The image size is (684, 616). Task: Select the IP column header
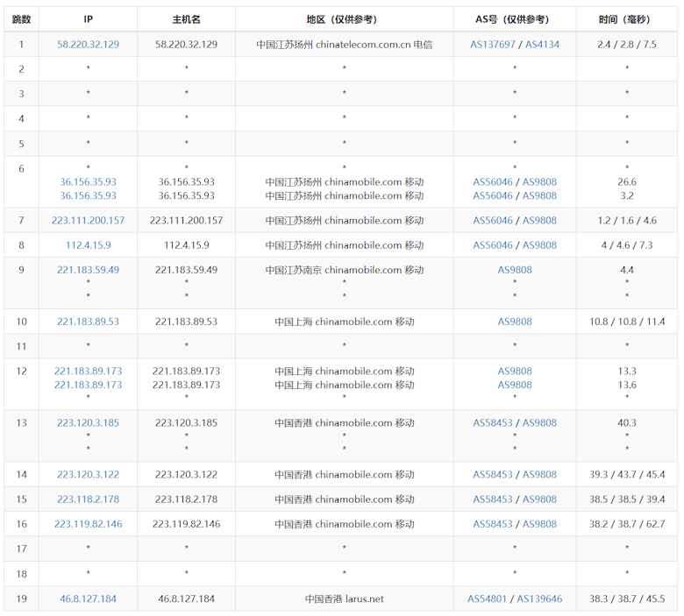(88, 19)
